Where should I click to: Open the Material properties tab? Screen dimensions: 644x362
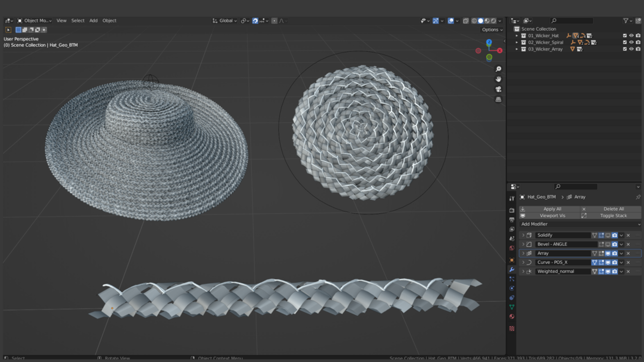click(x=512, y=317)
